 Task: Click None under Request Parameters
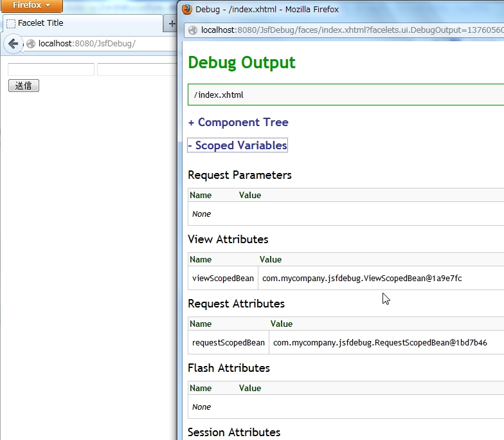[x=202, y=214]
